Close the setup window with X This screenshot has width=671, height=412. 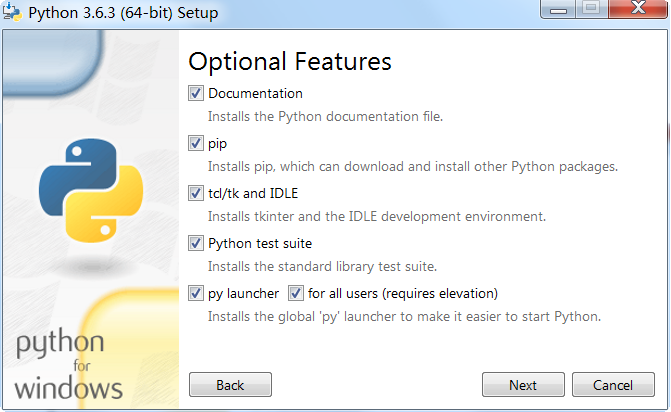(638, 9)
